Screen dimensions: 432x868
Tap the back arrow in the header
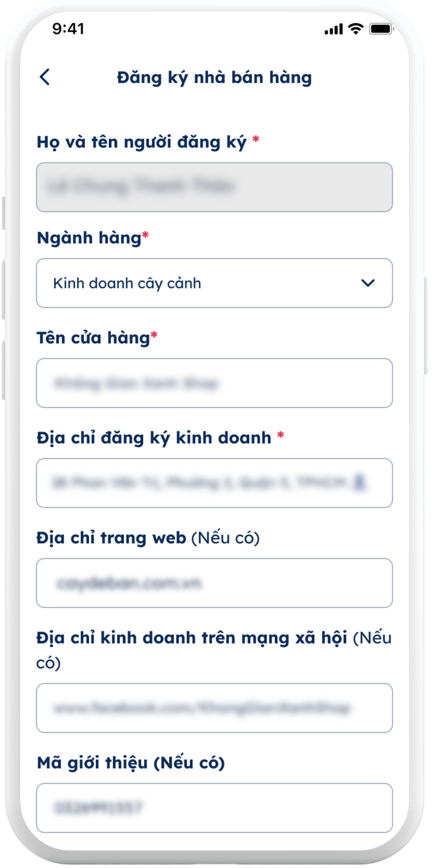45,77
